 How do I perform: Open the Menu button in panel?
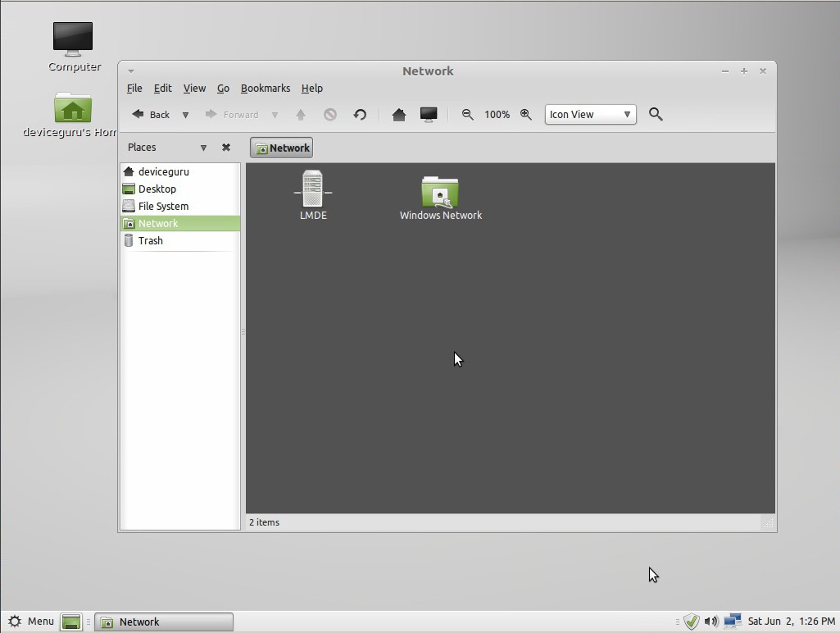coord(31,622)
